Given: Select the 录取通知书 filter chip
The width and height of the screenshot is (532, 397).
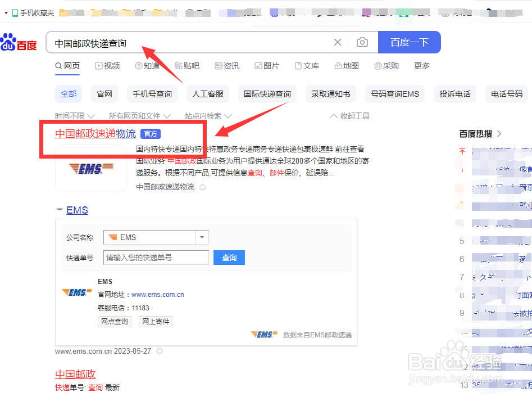Looking at the screenshot, I should coord(331,94).
